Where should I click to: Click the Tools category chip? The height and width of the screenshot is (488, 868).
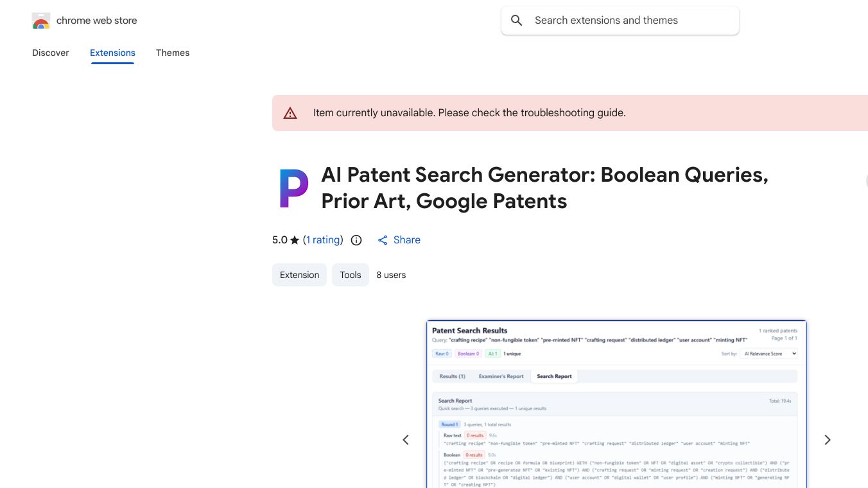pyautogui.click(x=351, y=275)
